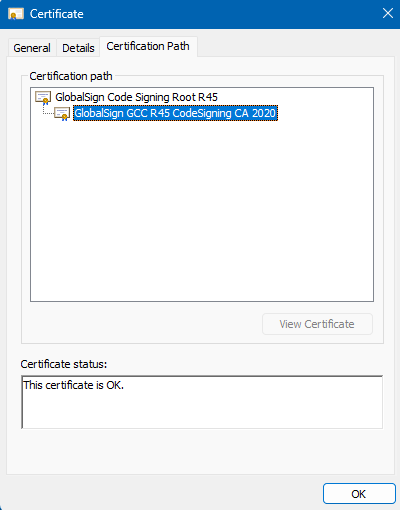This screenshot has height=510, width=400.
Task: Switch to the General tab
Action: [x=32, y=48]
